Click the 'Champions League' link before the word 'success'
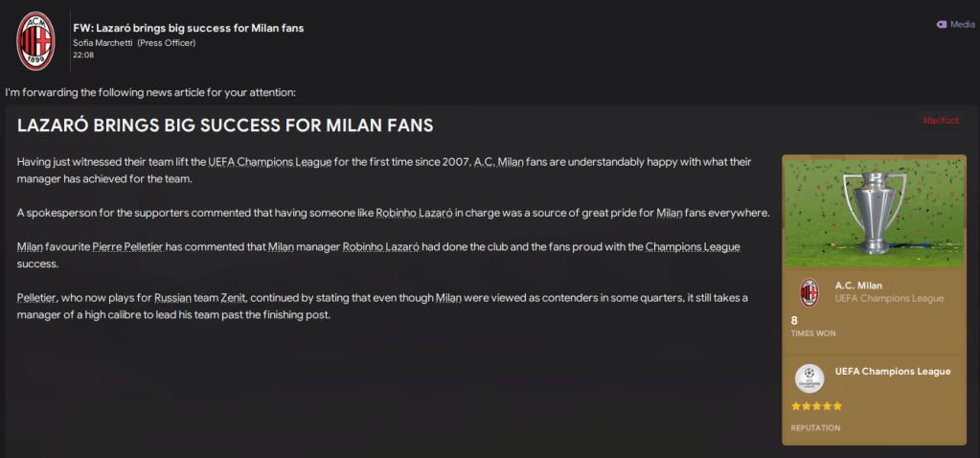The image size is (980, 458). point(693,246)
